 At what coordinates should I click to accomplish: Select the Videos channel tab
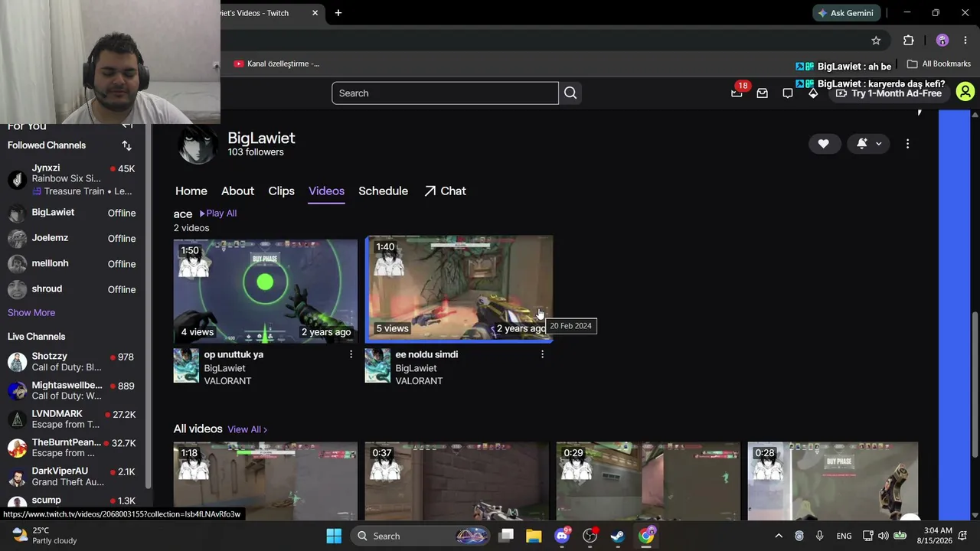[x=326, y=191]
